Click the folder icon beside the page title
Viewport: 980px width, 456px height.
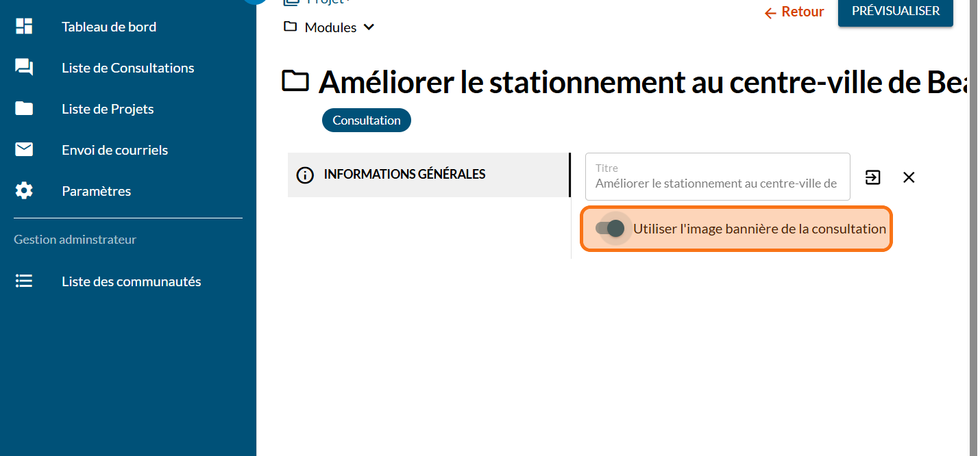(296, 81)
